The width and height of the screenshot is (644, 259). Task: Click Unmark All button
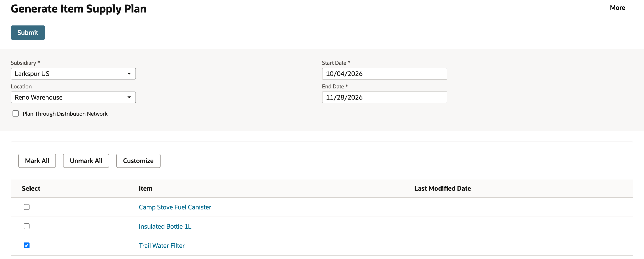coord(86,161)
